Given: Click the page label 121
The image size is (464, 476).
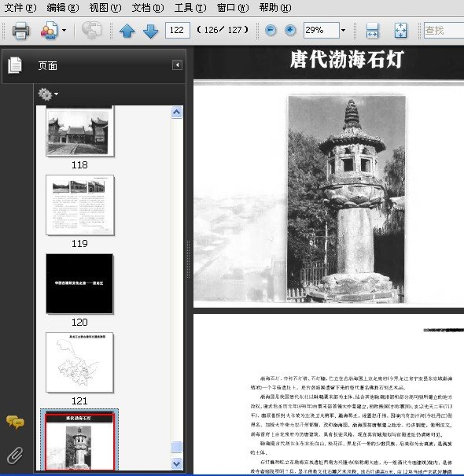Looking at the screenshot, I should (79, 401).
